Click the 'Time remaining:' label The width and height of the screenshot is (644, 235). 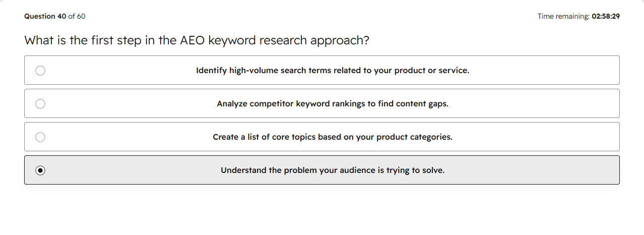tap(563, 16)
